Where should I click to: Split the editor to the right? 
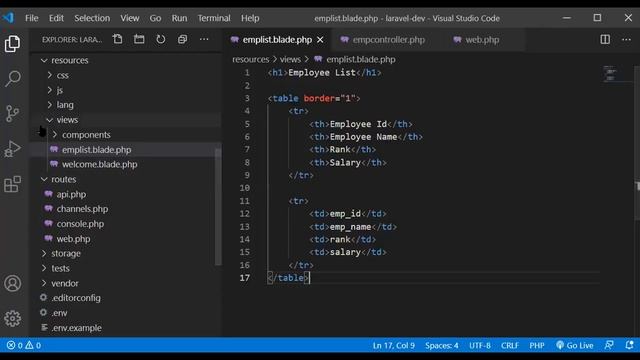point(605,40)
